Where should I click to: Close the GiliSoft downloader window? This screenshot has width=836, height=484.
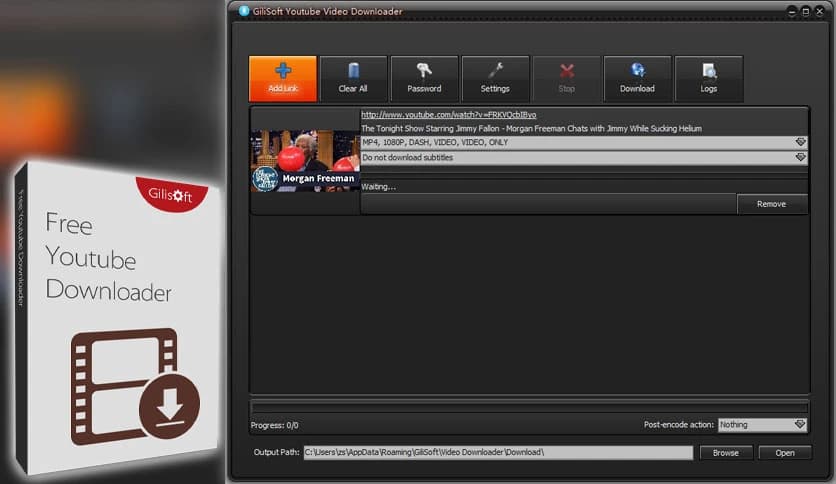819,11
